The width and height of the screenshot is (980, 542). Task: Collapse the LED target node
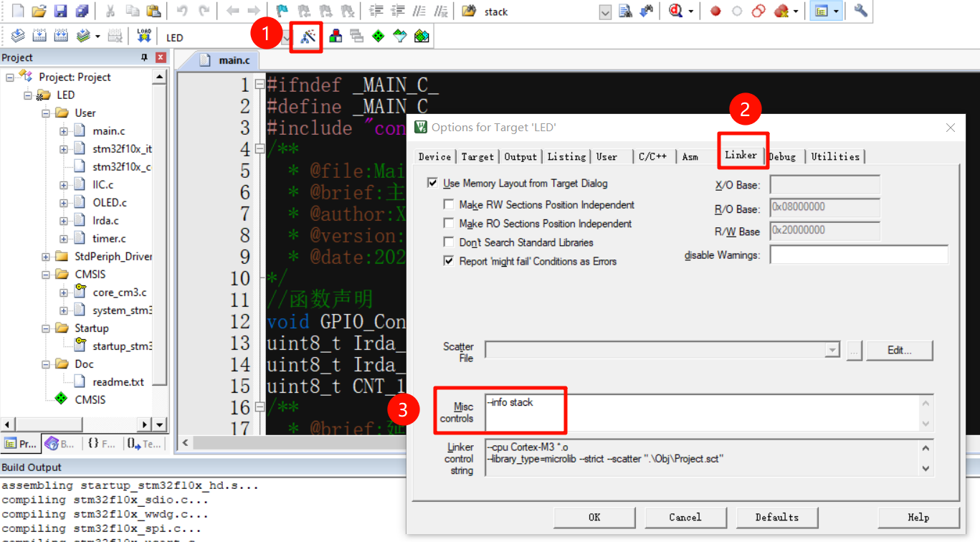pos(28,95)
